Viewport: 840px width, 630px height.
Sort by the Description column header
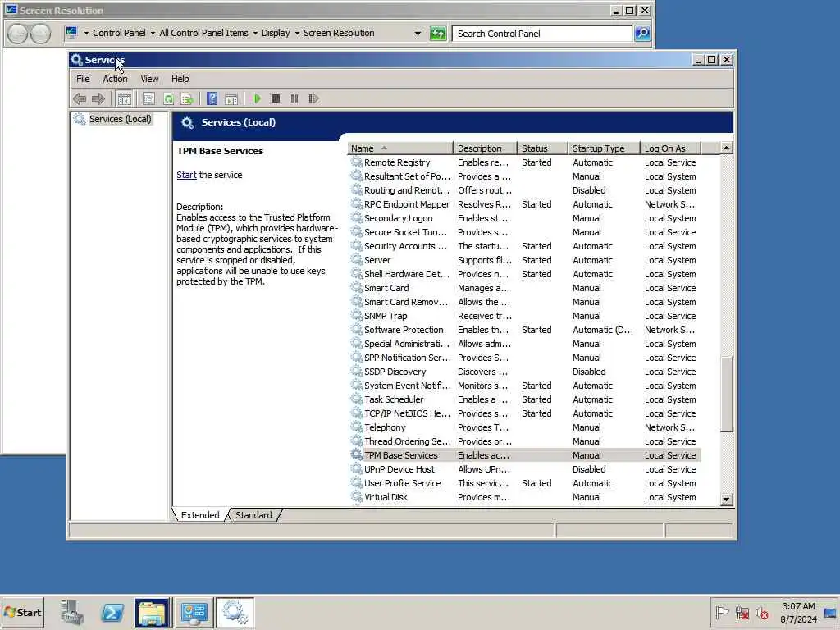(485, 148)
